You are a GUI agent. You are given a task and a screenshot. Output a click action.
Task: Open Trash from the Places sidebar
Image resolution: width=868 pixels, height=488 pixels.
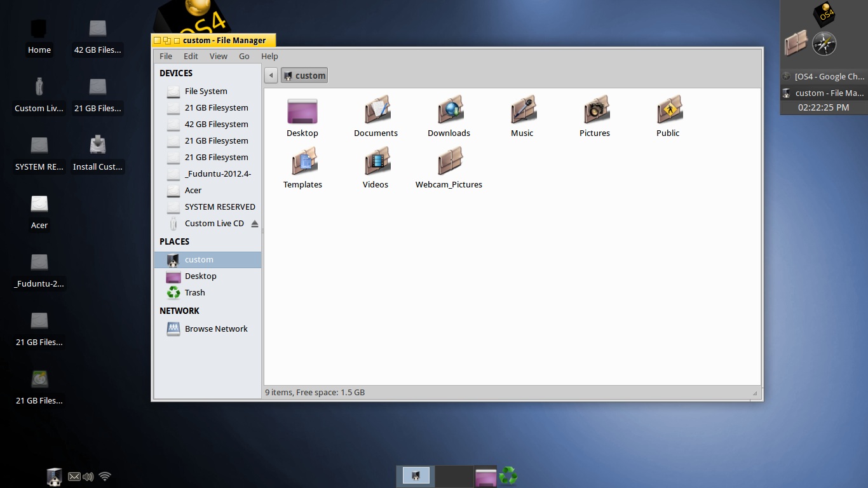208,293
